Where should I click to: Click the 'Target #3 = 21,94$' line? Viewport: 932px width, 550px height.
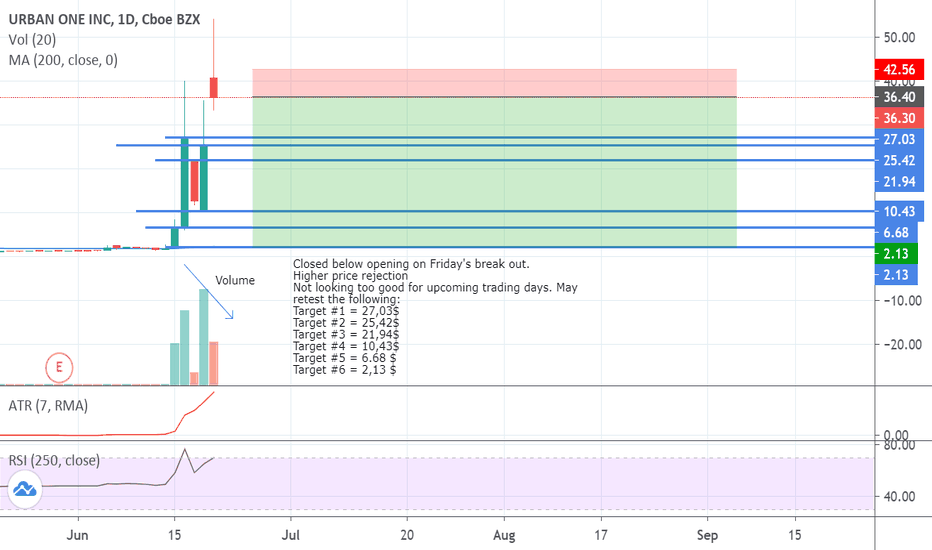pyautogui.click(x=346, y=335)
